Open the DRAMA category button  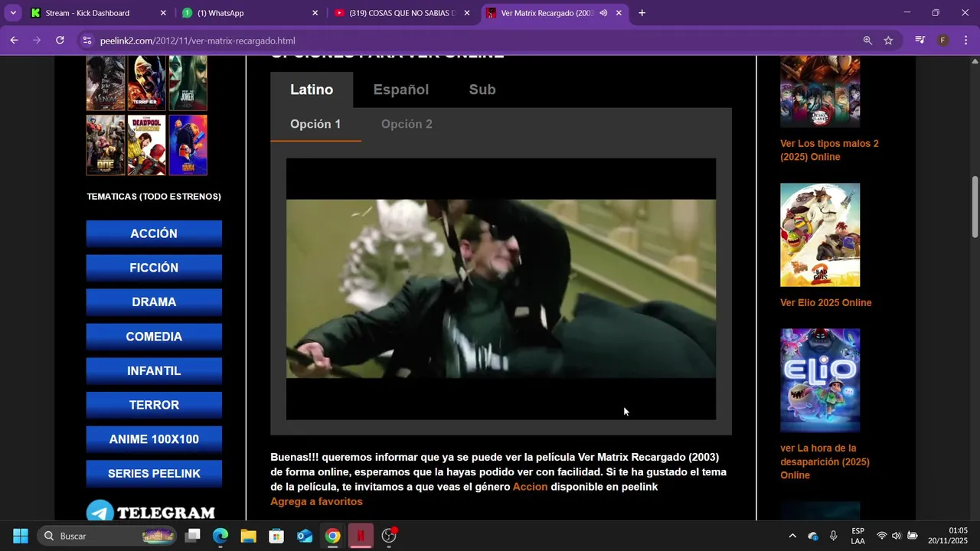pos(154,302)
